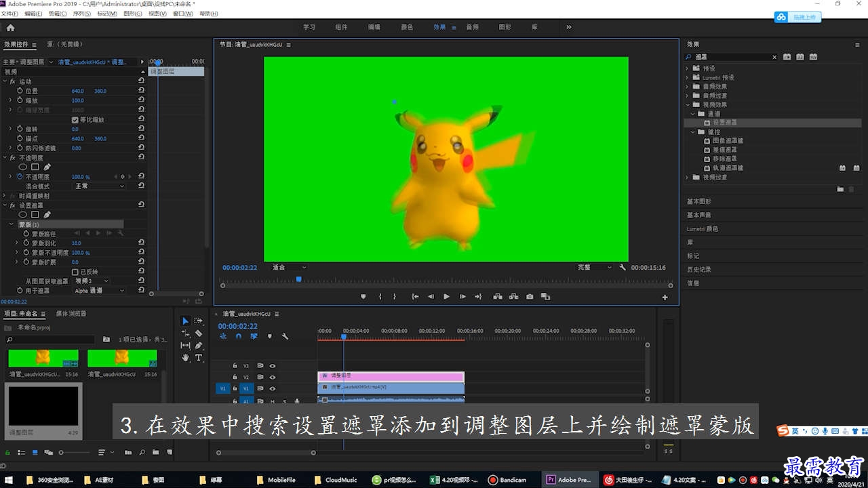Toggle V3 track output eye

272,365
